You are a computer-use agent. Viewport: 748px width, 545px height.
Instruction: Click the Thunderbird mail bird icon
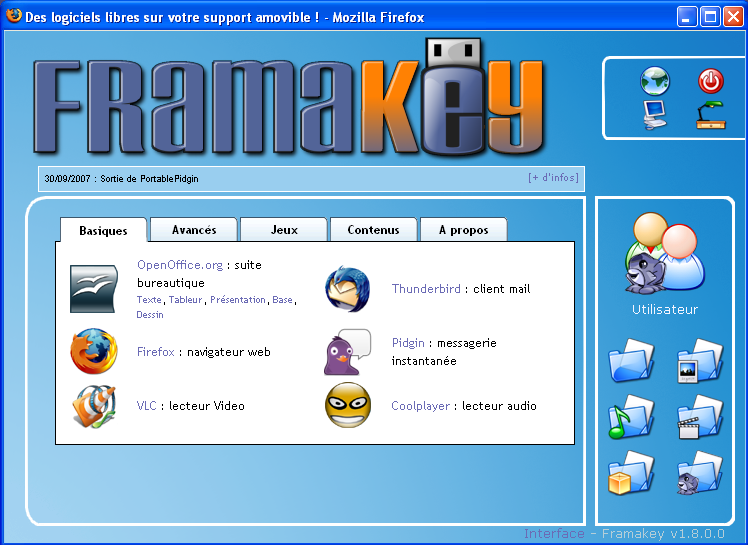[x=348, y=289]
